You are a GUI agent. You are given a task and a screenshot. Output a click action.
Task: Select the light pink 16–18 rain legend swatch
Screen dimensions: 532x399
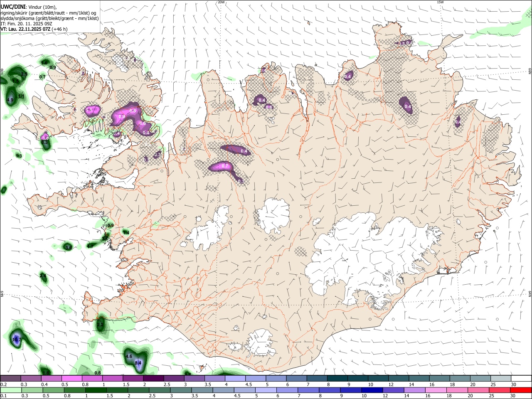pos(436,390)
